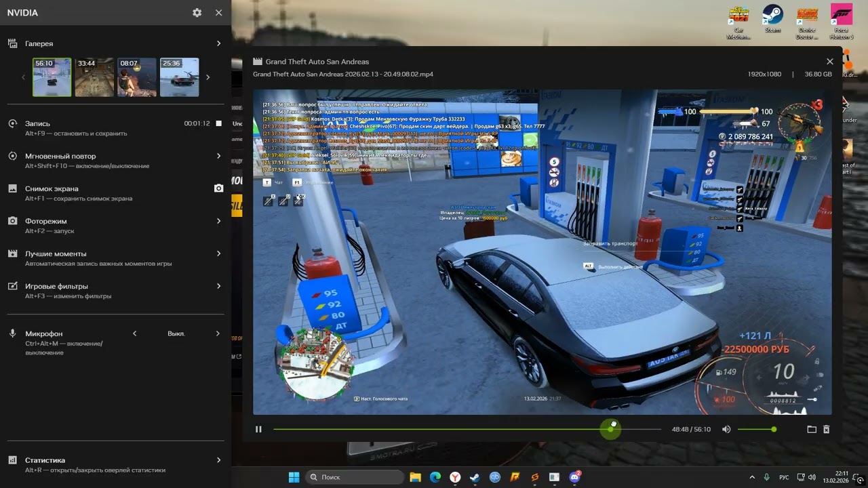Viewport: 868px width, 488px height.
Task: Open the Steam desktop shortcut
Action: pos(772,19)
